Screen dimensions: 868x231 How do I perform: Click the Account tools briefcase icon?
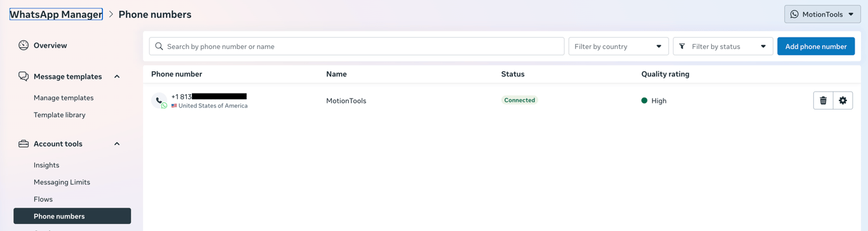(x=24, y=144)
